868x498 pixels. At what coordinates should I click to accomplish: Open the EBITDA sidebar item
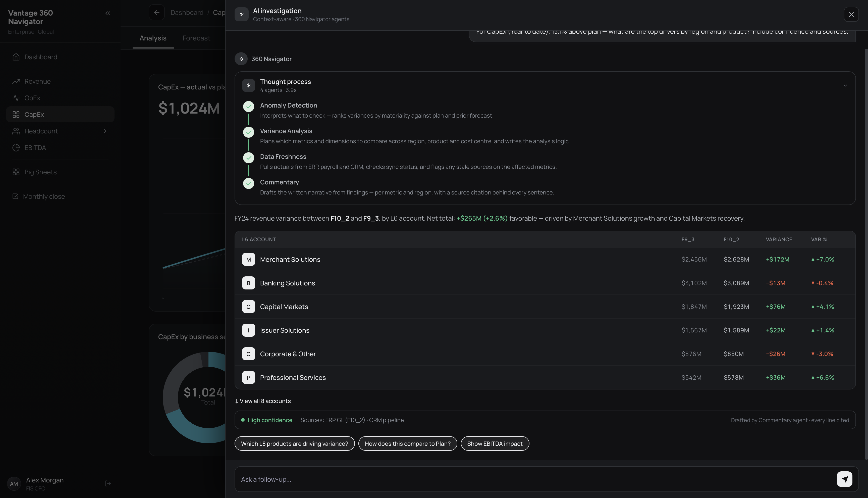pos(60,148)
